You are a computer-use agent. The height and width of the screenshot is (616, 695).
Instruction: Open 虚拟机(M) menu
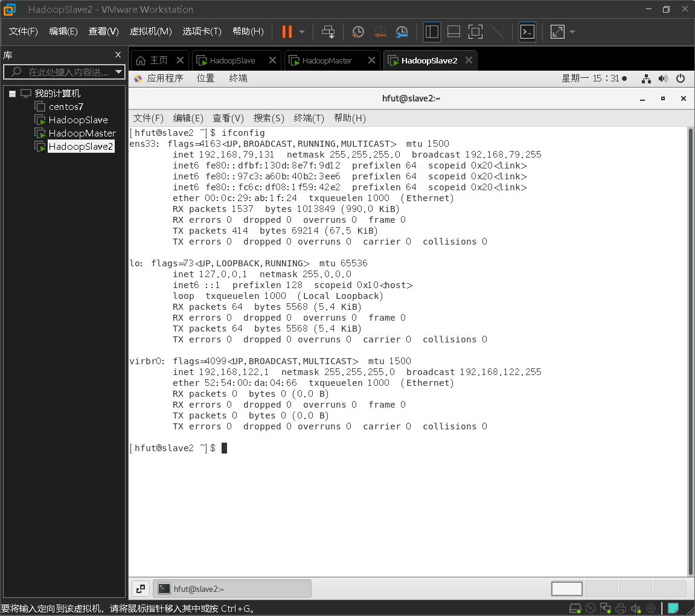(x=150, y=31)
